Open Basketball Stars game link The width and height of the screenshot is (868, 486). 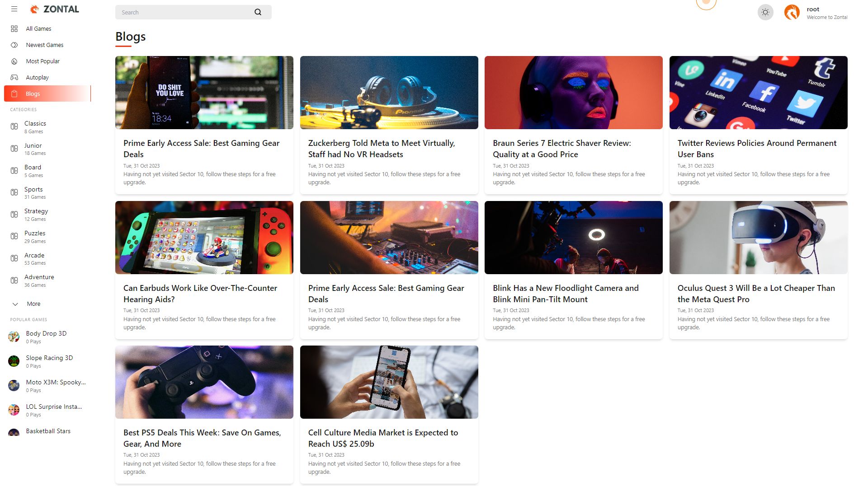pos(48,431)
